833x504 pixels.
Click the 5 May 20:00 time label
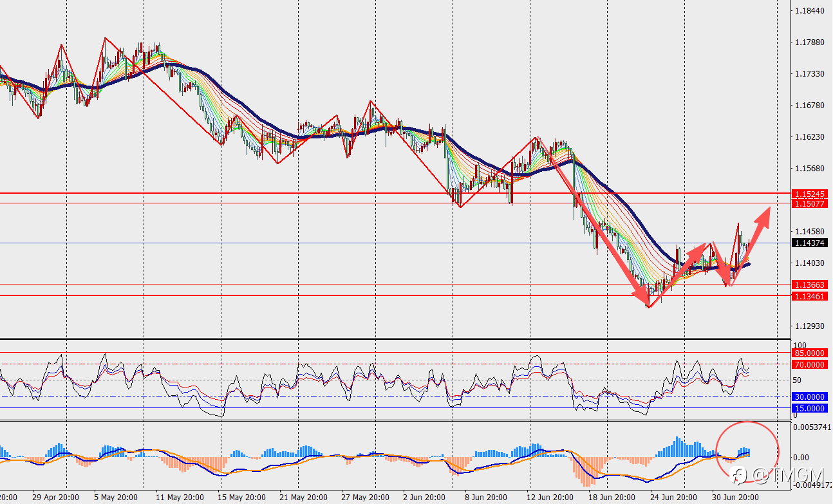(116, 498)
